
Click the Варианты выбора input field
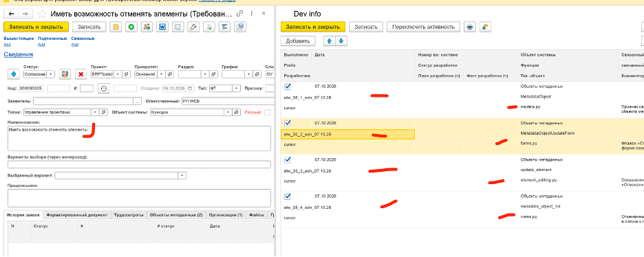click(x=139, y=164)
